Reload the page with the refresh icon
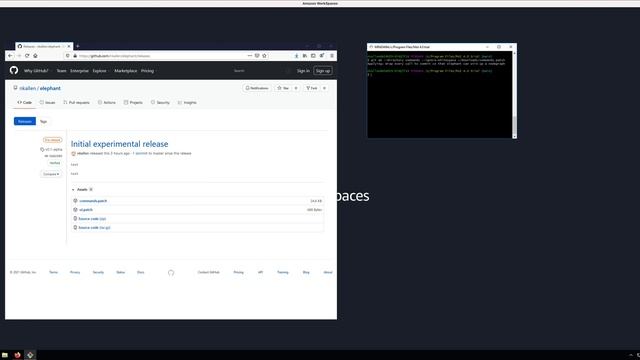Screen dimensions: 640x360 (27, 56)
